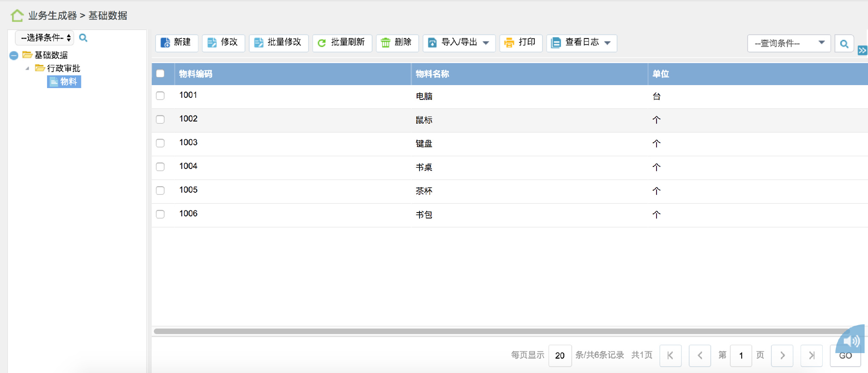Expand panel with double-arrow icon at right
Image resolution: width=868 pixels, height=373 pixels.
tap(862, 51)
